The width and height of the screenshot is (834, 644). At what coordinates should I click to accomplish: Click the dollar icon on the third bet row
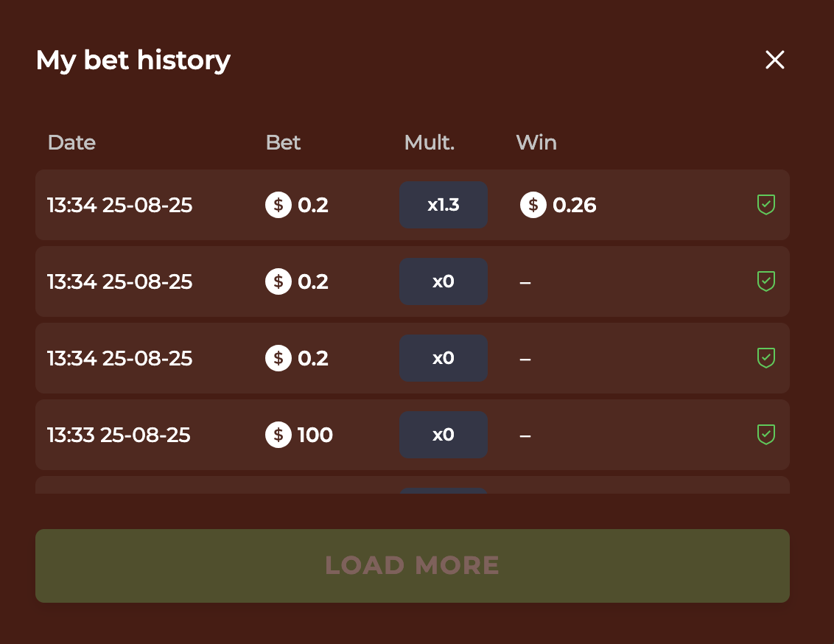278,358
